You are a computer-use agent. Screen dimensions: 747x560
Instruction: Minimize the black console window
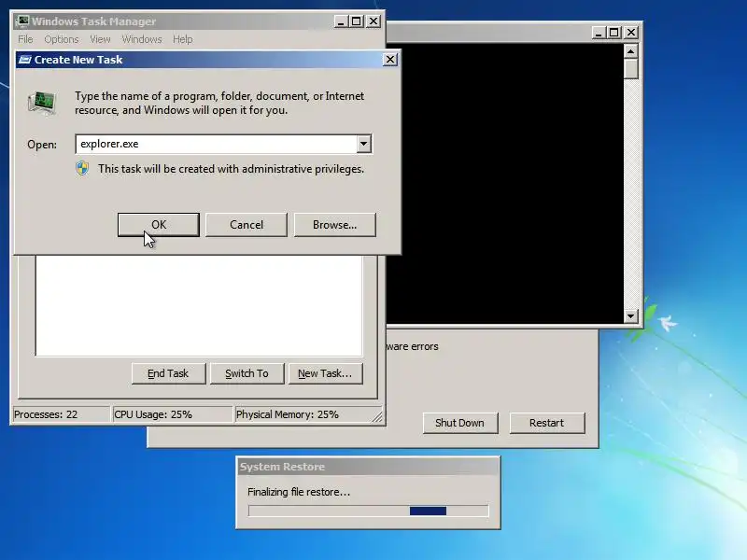tap(599, 33)
